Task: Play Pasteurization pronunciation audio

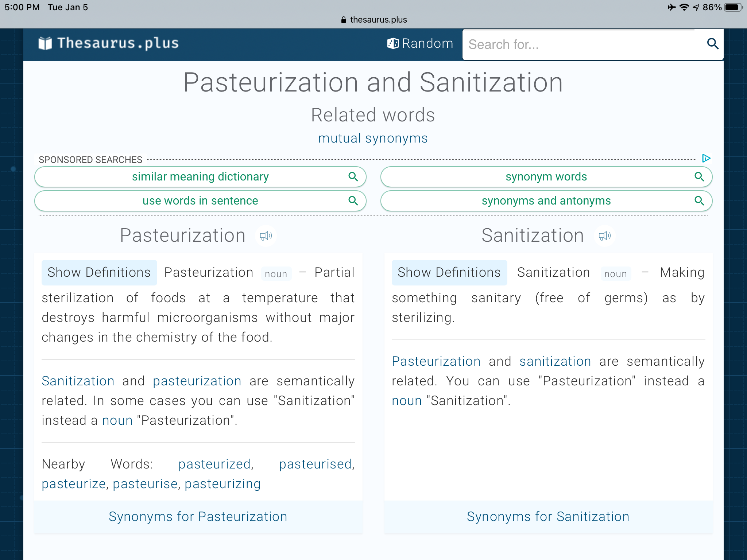Action: tap(266, 236)
